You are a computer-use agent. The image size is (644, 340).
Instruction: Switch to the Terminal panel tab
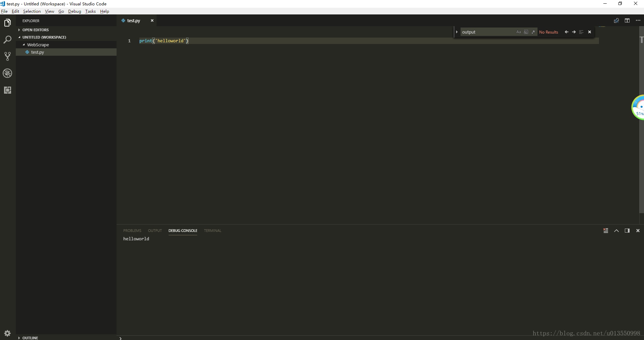[213, 231]
